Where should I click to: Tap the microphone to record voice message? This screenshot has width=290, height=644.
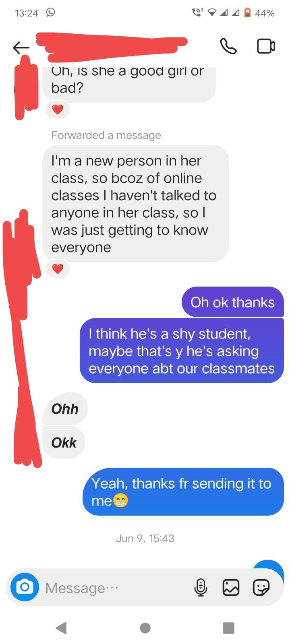point(201,587)
